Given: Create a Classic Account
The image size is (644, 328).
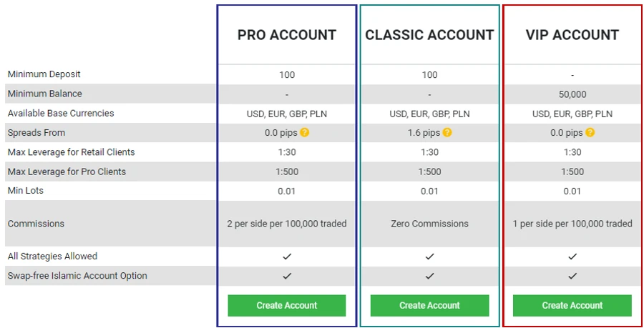Looking at the screenshot, I should pyautogui.click(x=429, y=305).
